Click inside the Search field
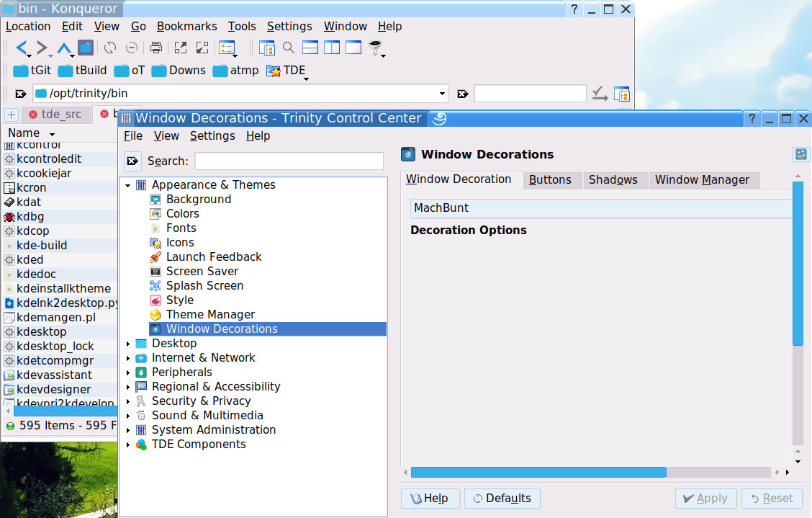 288,160
